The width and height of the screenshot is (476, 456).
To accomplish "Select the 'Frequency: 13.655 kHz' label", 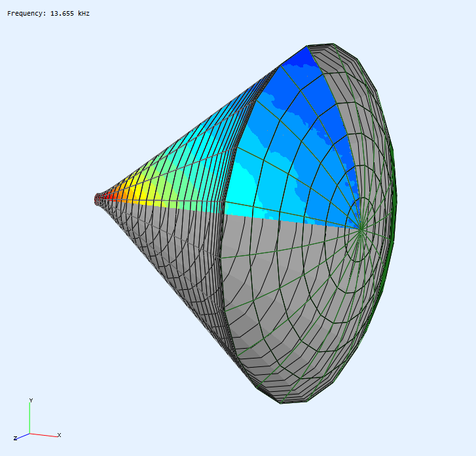I will tap(48, 14).
